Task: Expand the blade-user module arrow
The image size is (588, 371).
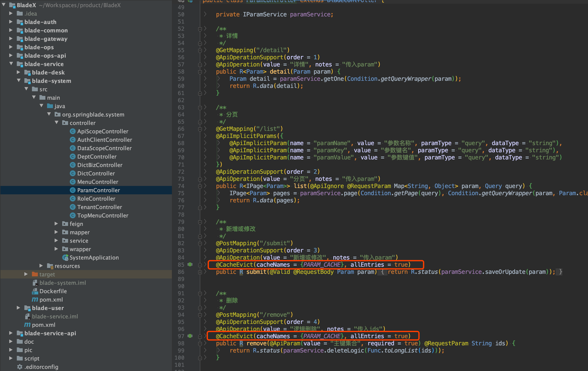Action: [18, 308]
